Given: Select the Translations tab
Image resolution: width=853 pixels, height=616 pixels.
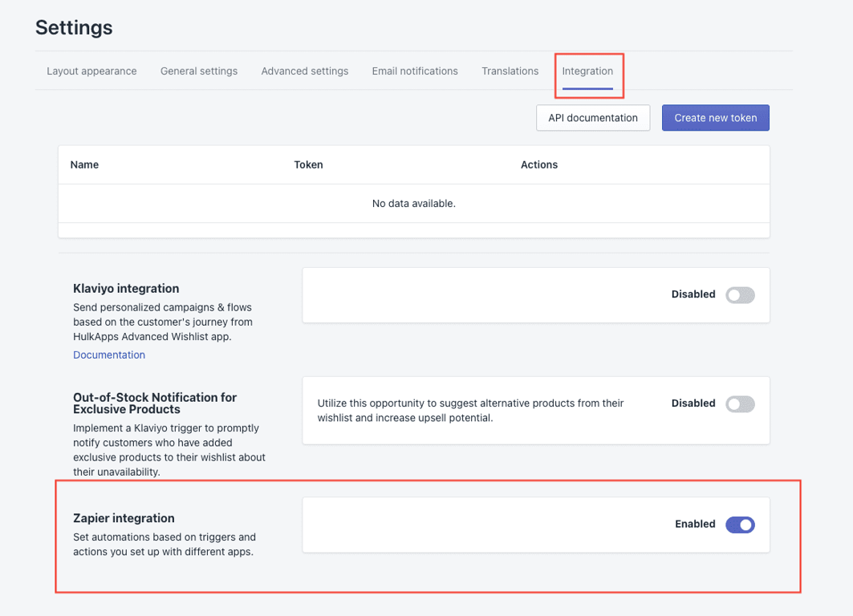Looking at the screenshot, I should pyautogui.click(x=510, y=71).
